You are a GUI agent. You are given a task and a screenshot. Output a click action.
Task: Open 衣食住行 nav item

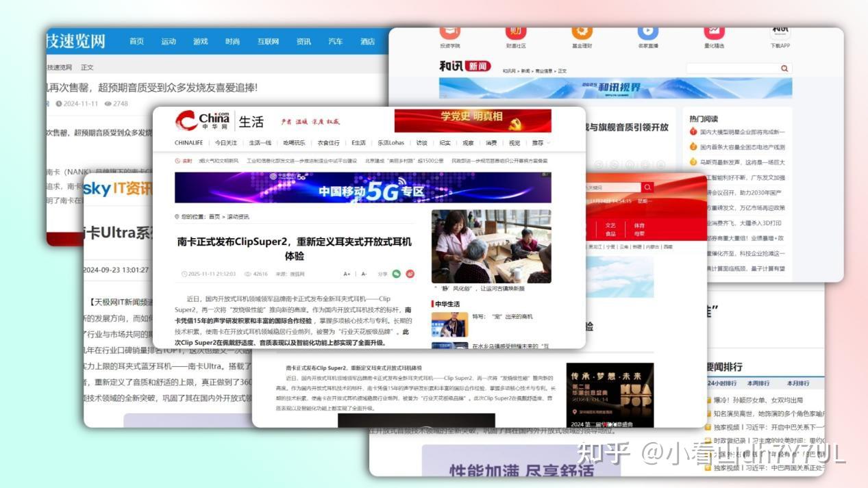[x=329, y=143]
